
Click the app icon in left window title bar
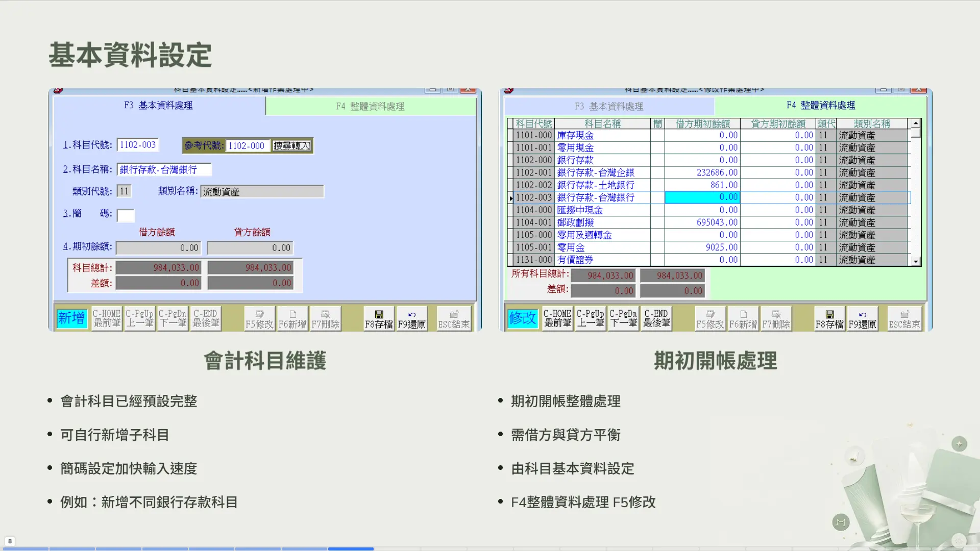[58, 90]
